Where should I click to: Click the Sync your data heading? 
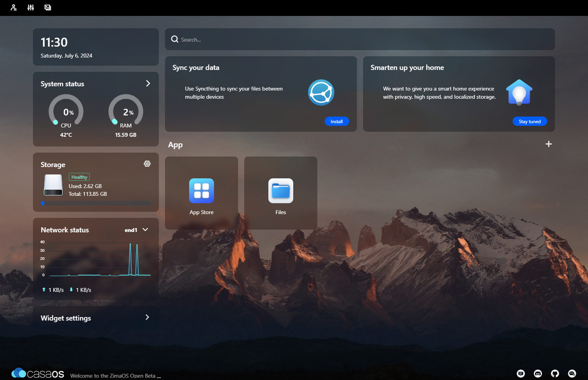pos(196,68)
